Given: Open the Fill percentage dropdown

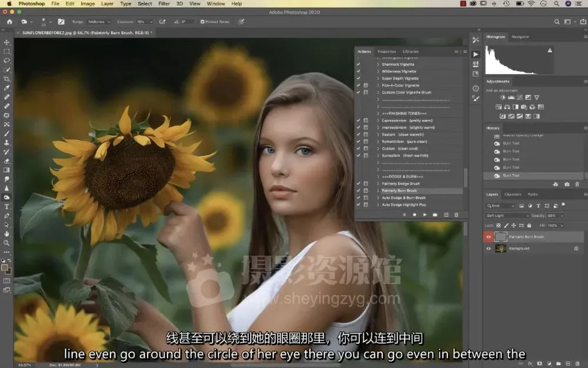Looking at the screenshot, I should (x=562, y=226).
